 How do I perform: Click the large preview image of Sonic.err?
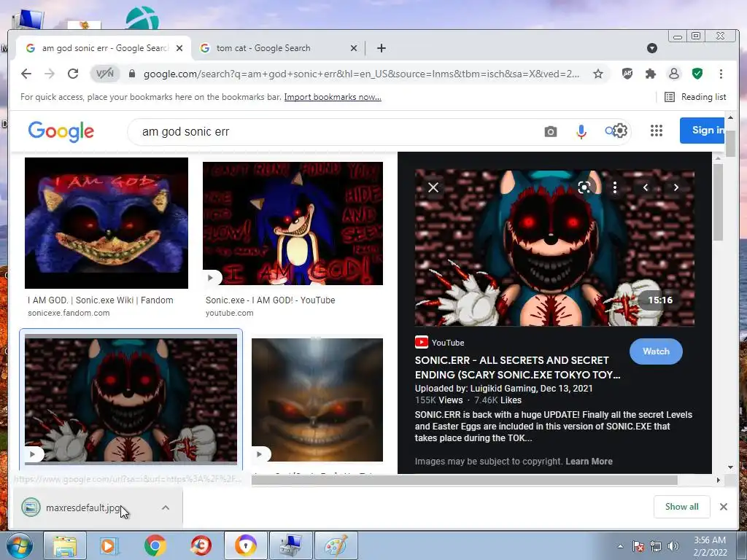pyautogui.click(x=554, y=248)
